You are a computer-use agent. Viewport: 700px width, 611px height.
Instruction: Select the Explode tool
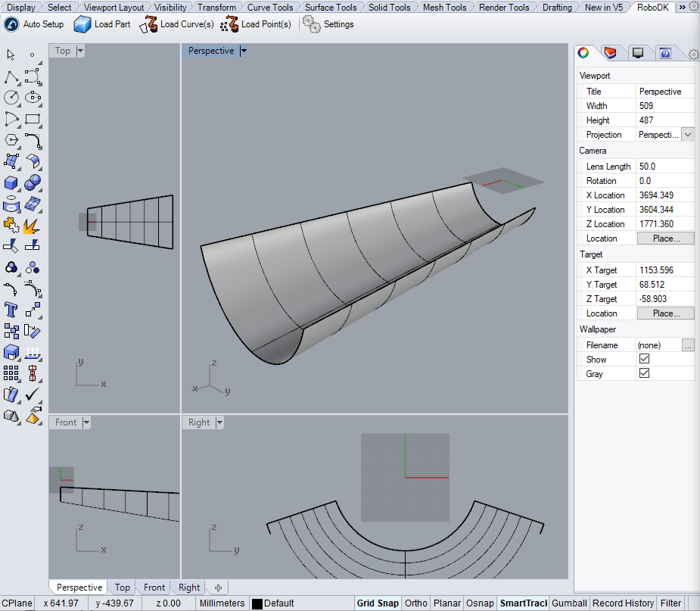(x=32, y=225)
